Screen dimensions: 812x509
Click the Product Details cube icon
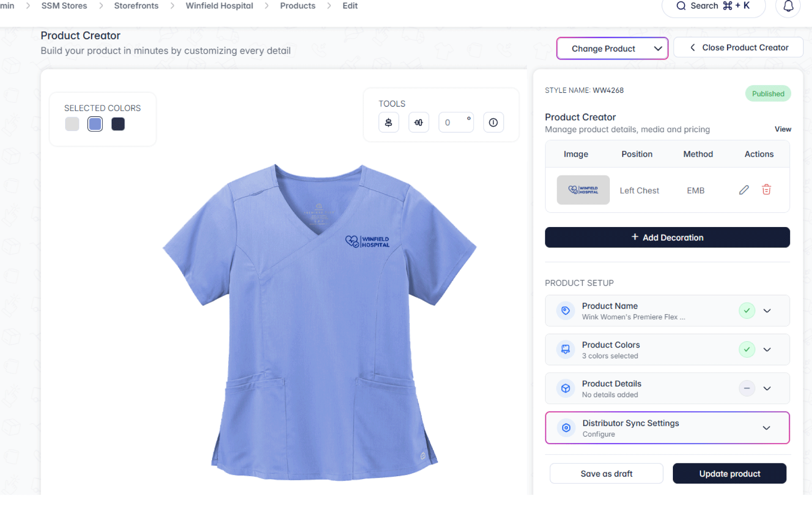[565, 389]
